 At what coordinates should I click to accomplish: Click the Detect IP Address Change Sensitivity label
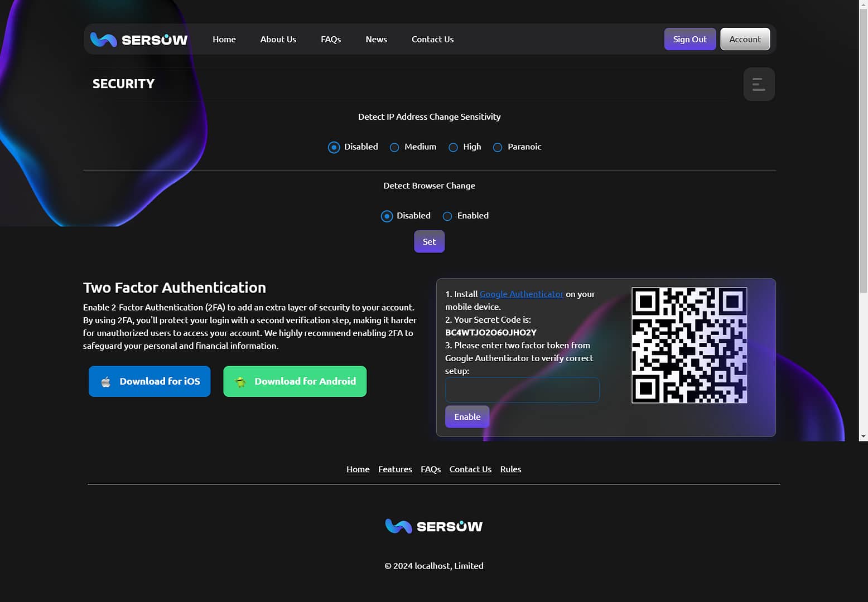click(430, 116)
